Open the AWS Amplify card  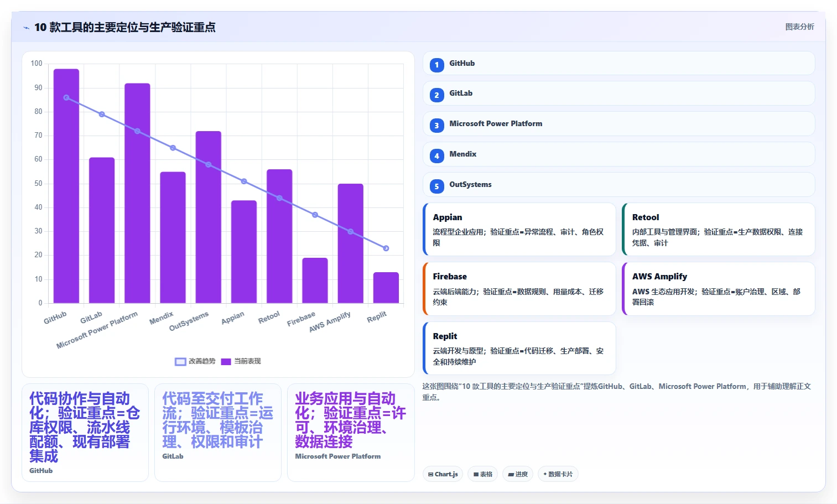(718, 289)
